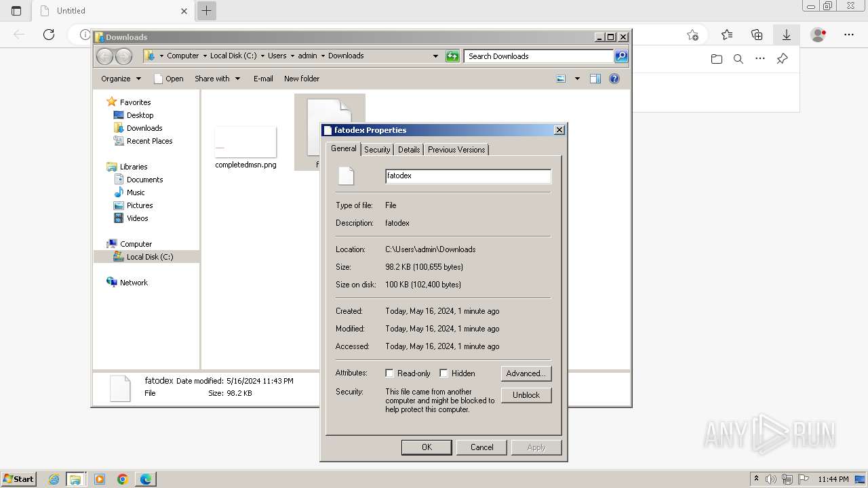Image resolution: width=868 pixels, height=488 pixels.
Task: Open the General tab in fatodex Properties
Action: 343,148
